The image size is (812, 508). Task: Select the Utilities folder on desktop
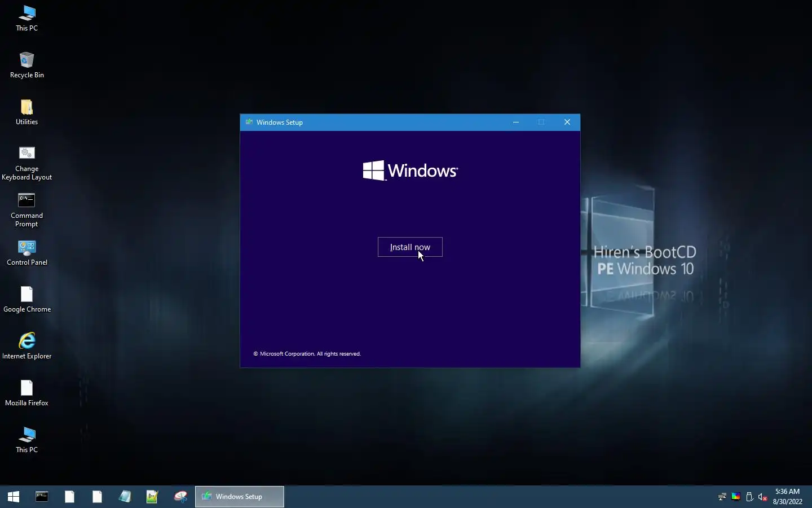[x=27, y=112]
